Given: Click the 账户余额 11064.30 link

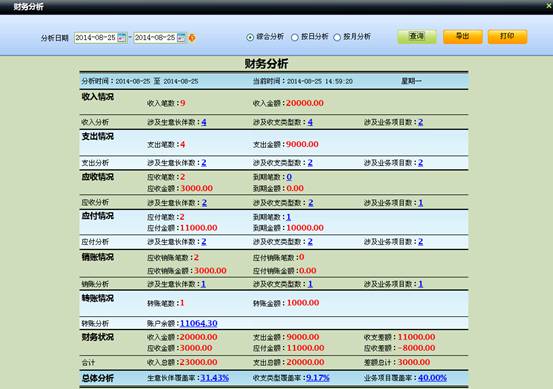Looking at the screenshot, I should 199,323.
